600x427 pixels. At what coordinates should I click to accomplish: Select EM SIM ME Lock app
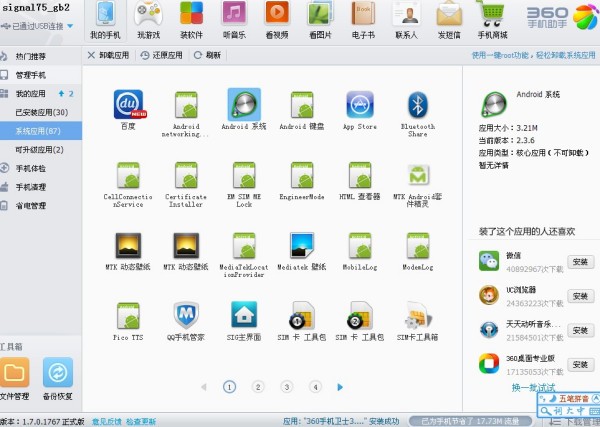pyautogui.click(x=244, y=175)
